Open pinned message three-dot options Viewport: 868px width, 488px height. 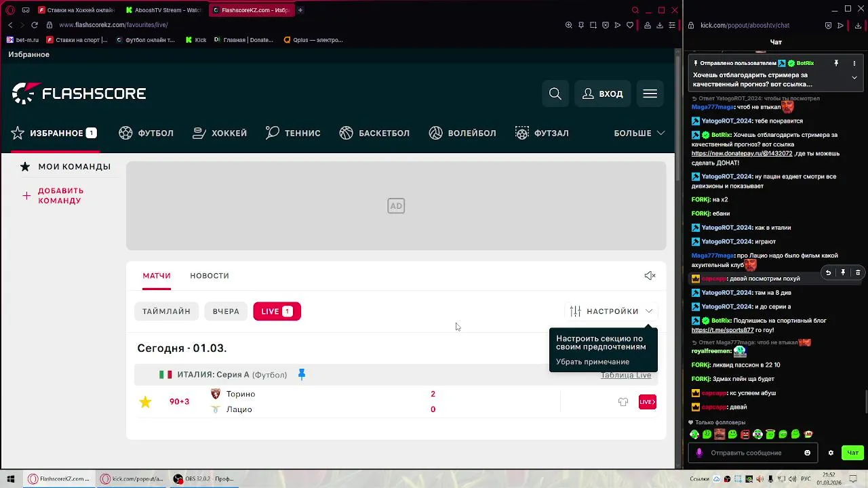click(854, 64)
